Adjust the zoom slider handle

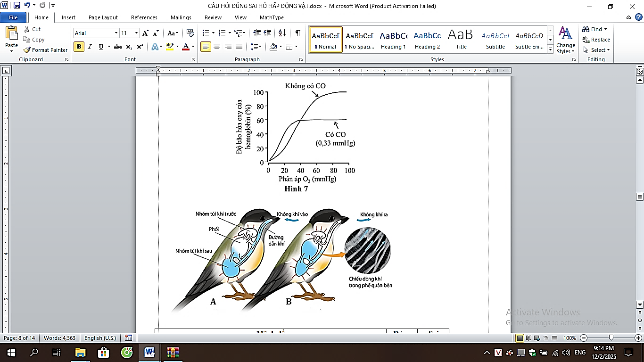tap(611, 338)
